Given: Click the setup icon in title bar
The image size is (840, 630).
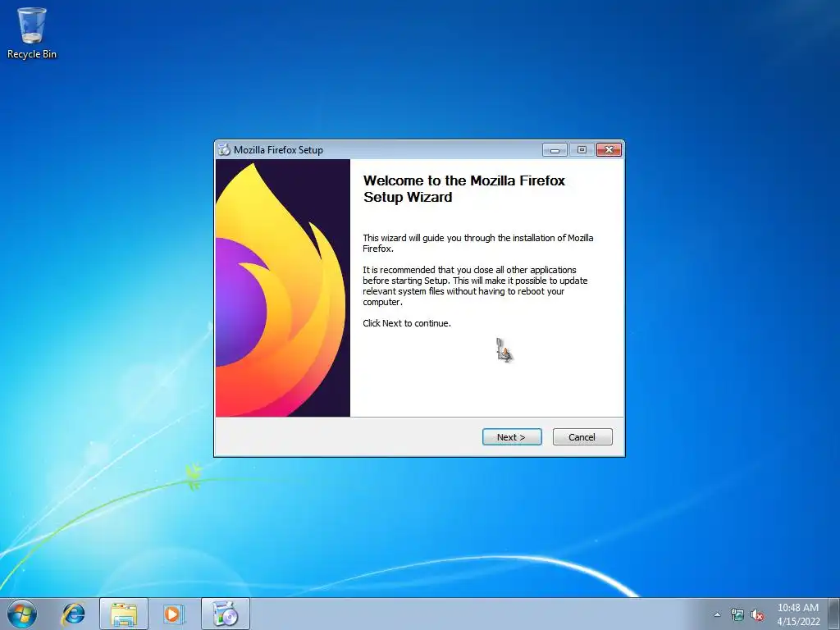Looking at the screenshot, I should (x=224, y=150).
